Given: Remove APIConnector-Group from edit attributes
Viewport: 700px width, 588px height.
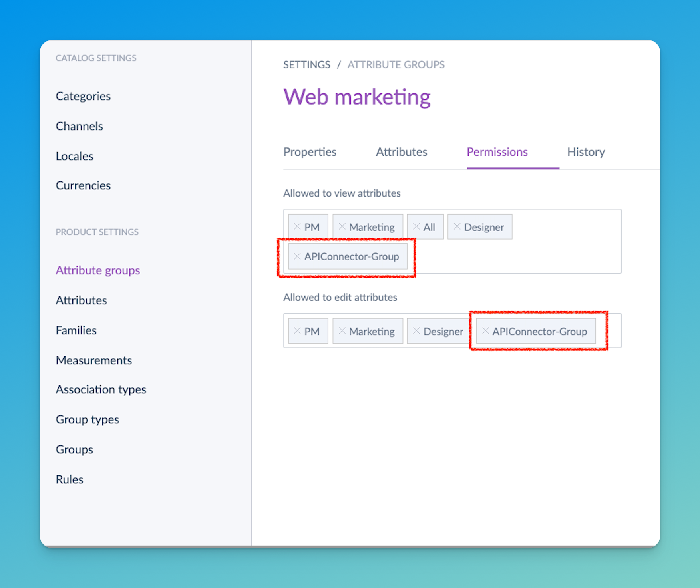Looking at the screenshot, I should [485, 331].
